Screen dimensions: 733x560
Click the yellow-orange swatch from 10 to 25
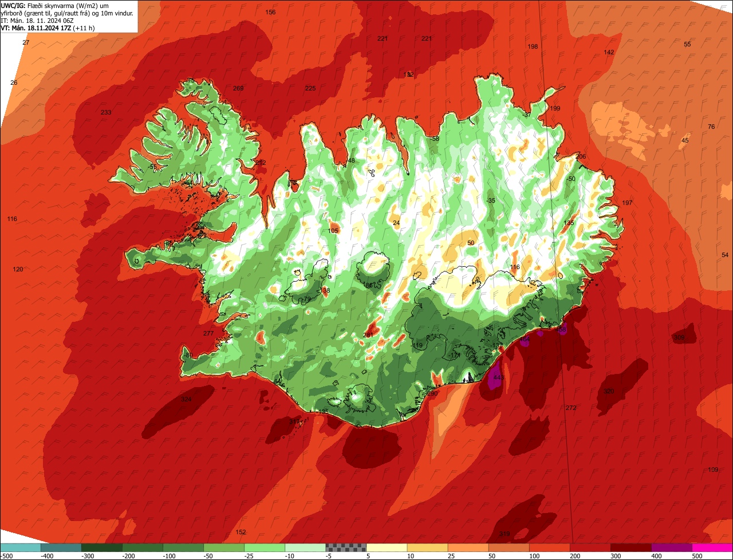click(x=427, y=547)
